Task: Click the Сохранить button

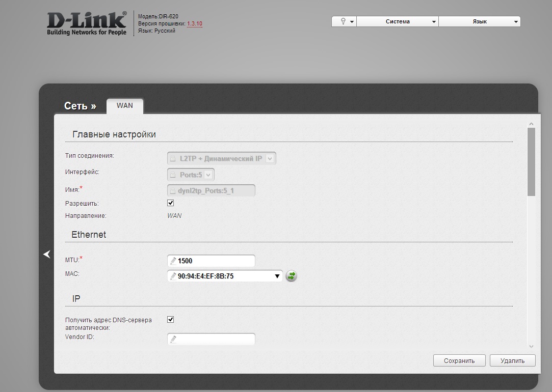Action: pyautogui.click(x=459, y=360)
